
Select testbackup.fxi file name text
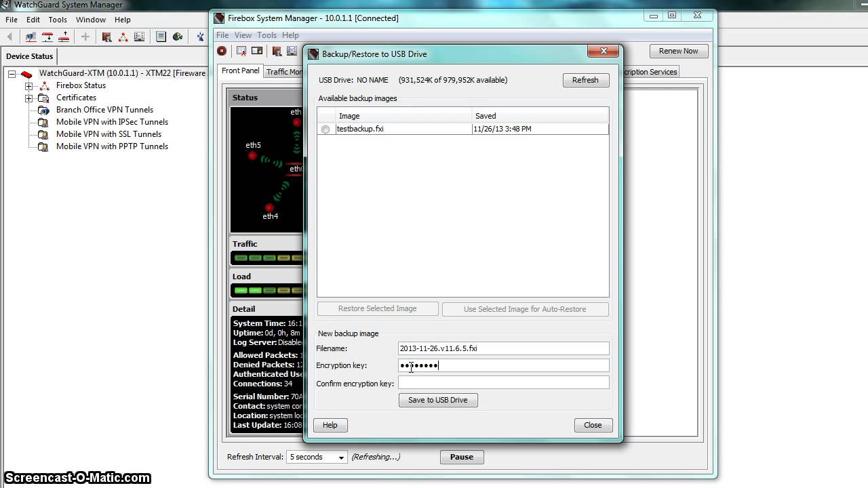(360, 129)
